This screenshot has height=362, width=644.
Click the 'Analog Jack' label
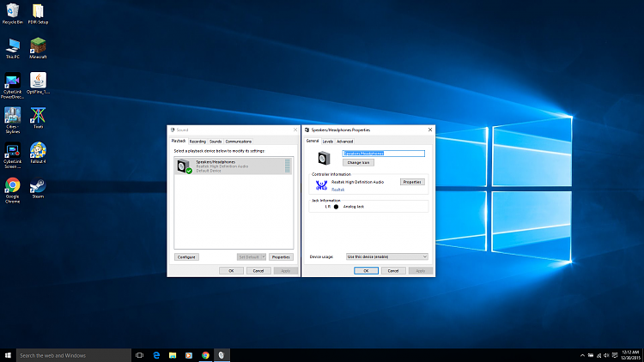354,207
